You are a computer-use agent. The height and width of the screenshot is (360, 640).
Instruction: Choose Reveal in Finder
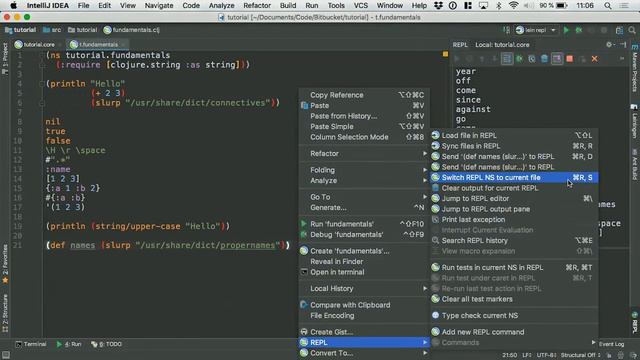tap(364, 262)
